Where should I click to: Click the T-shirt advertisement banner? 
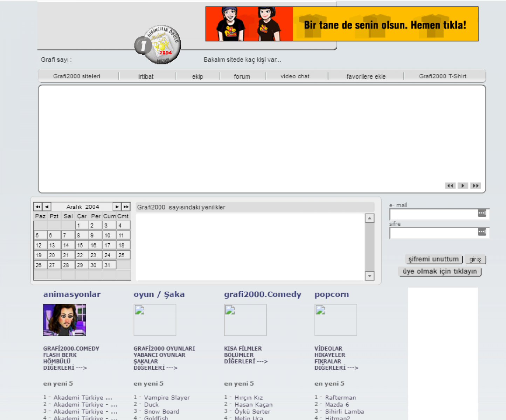342,24
